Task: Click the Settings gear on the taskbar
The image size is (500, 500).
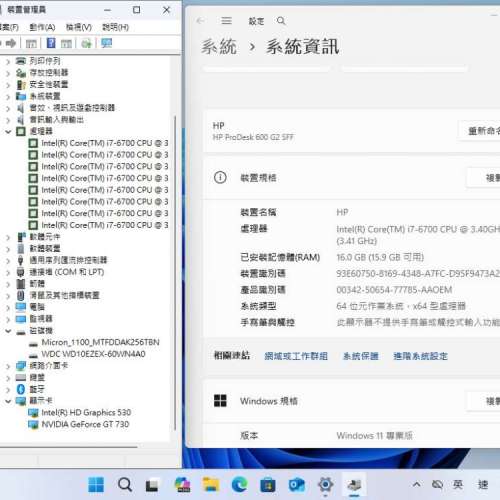Action: pos(325,484)
